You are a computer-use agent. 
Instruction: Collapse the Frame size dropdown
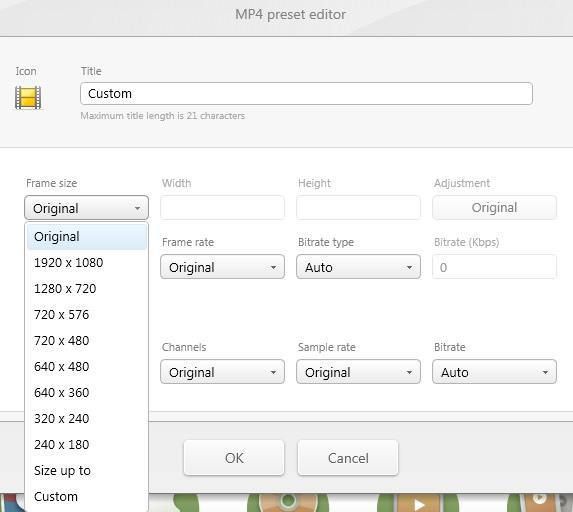[87, 208]
